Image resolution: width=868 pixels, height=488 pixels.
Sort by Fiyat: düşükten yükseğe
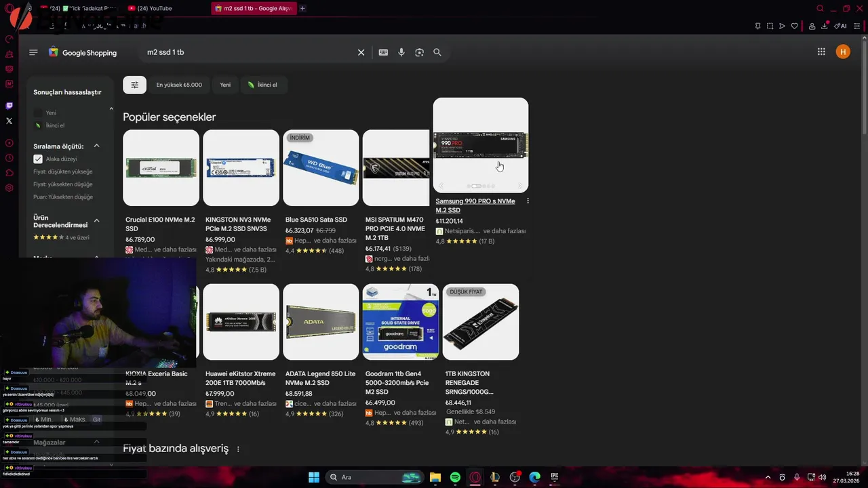63,171
